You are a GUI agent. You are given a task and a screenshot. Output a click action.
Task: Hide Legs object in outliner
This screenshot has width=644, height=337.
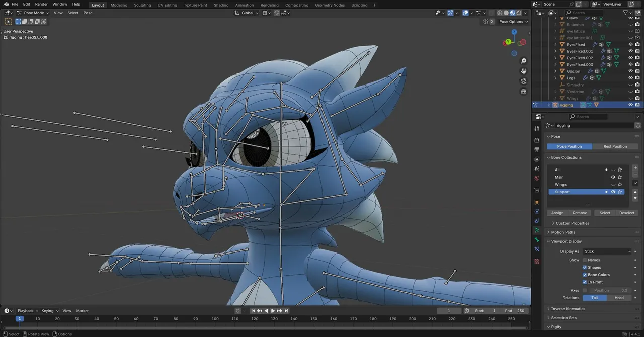click(630, 78)
